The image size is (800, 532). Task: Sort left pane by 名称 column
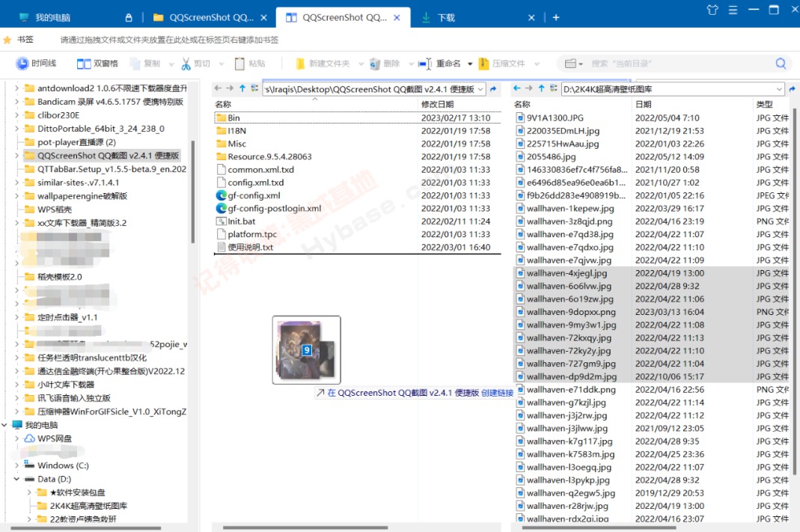click(x=223, y=104)
